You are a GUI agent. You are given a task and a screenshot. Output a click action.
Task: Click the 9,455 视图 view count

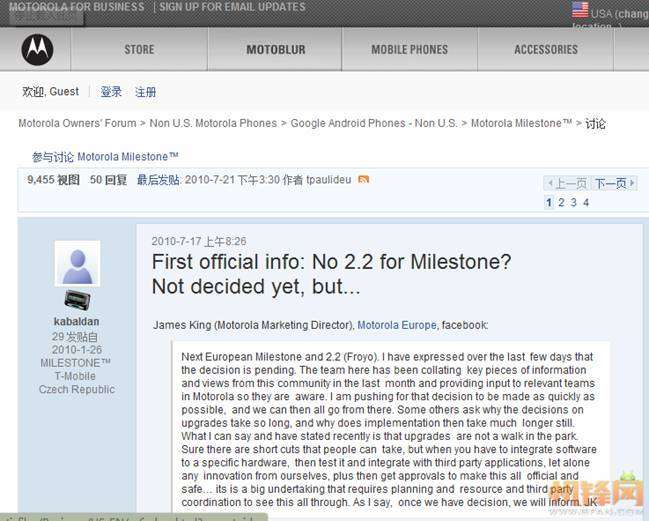[53, 180]
